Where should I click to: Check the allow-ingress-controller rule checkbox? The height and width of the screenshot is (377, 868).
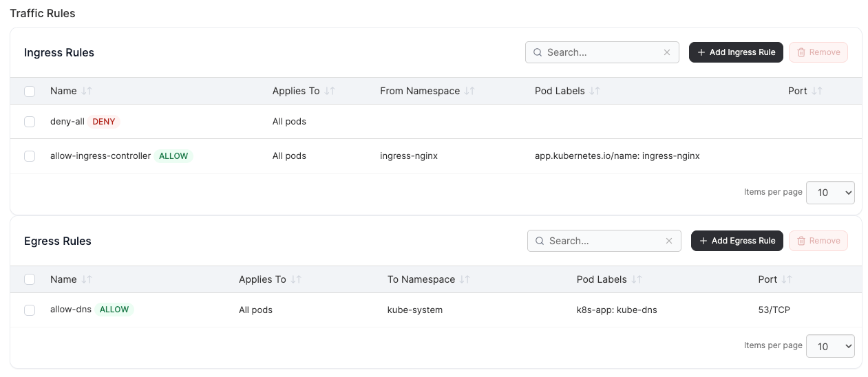(x=30, y=156)
